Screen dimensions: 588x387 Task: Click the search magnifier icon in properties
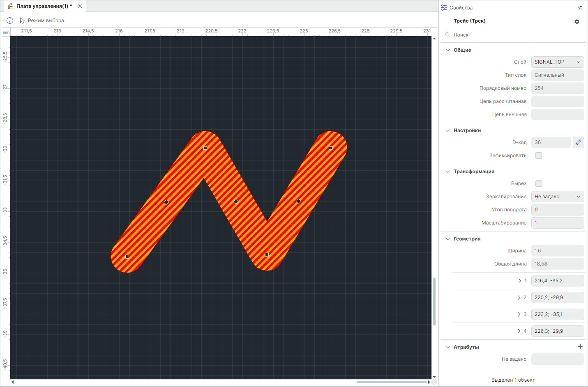point(448,35)
